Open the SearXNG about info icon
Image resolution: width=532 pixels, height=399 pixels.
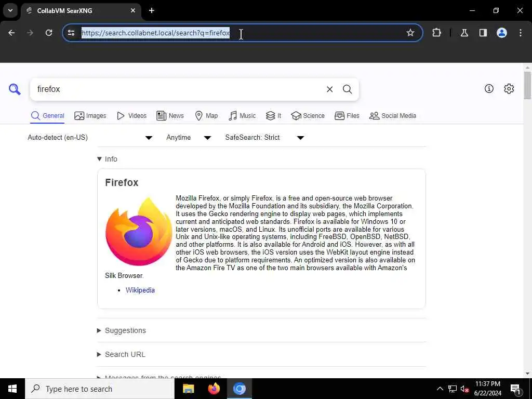pos(489,88)
